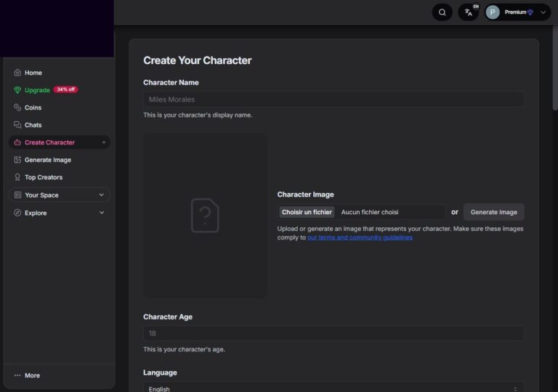Click the search magnifier icon

[x=442, y=12]
